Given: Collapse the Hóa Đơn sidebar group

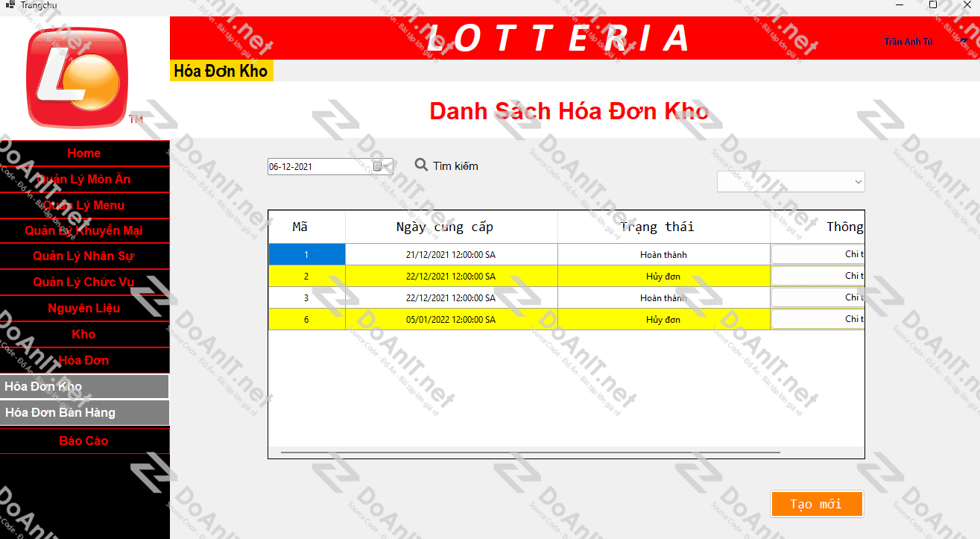Looking at the screenshot, I should tap(84, 360).
